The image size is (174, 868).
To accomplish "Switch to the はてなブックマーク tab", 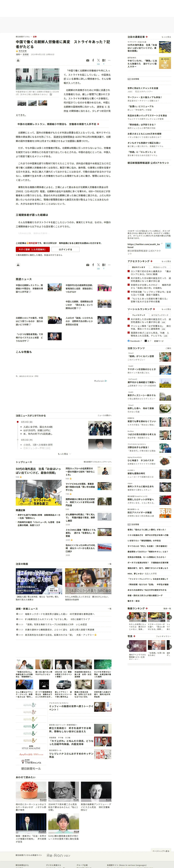I will (x=160, y=315).
